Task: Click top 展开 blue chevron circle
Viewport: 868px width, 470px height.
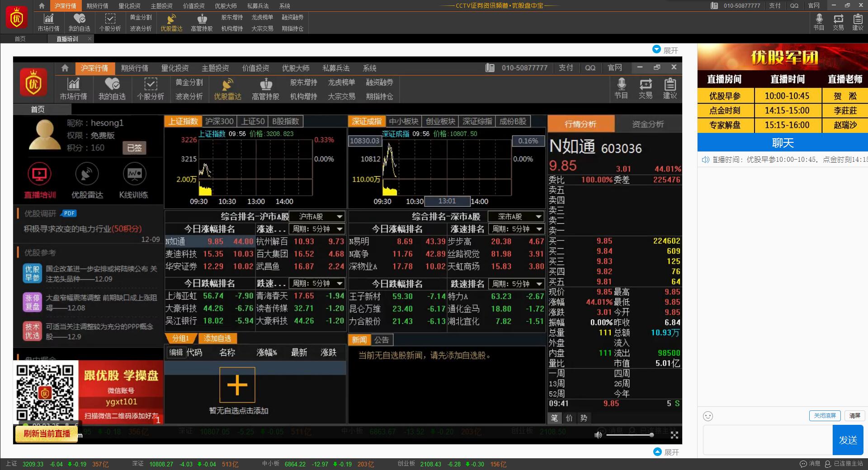Action: [657, 49]
